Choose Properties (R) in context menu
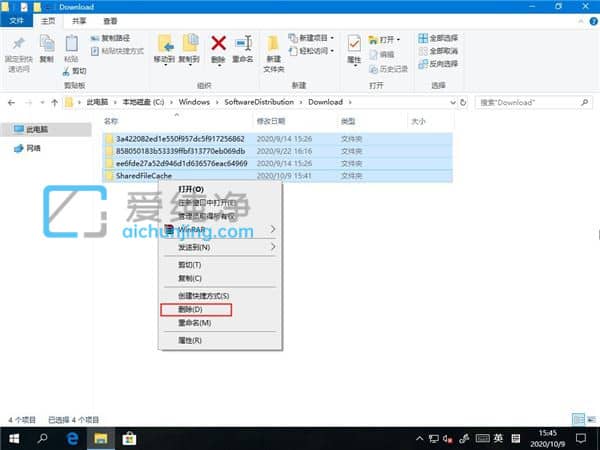Image resolution: width=600 pixels, height=450 pixels. 220,340
